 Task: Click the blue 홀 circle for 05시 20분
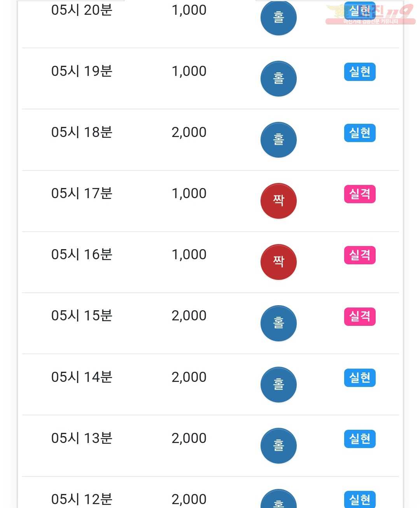point(278,18)
